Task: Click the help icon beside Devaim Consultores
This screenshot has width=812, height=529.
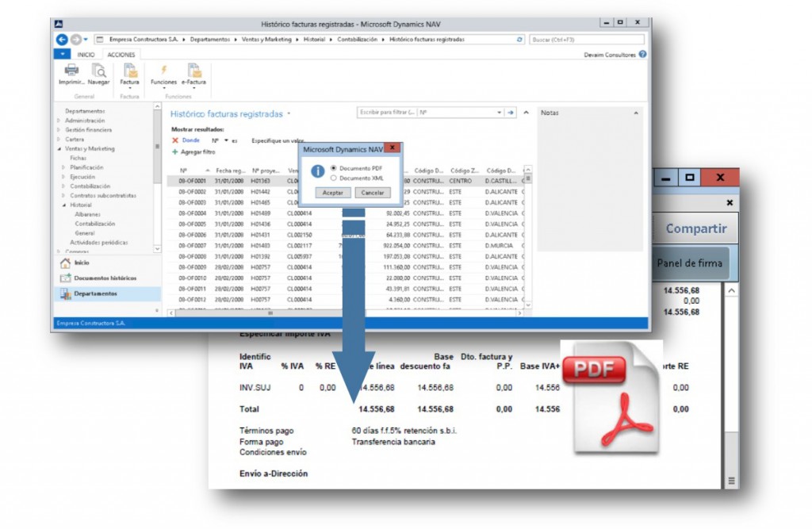Action: coord(642,55)
